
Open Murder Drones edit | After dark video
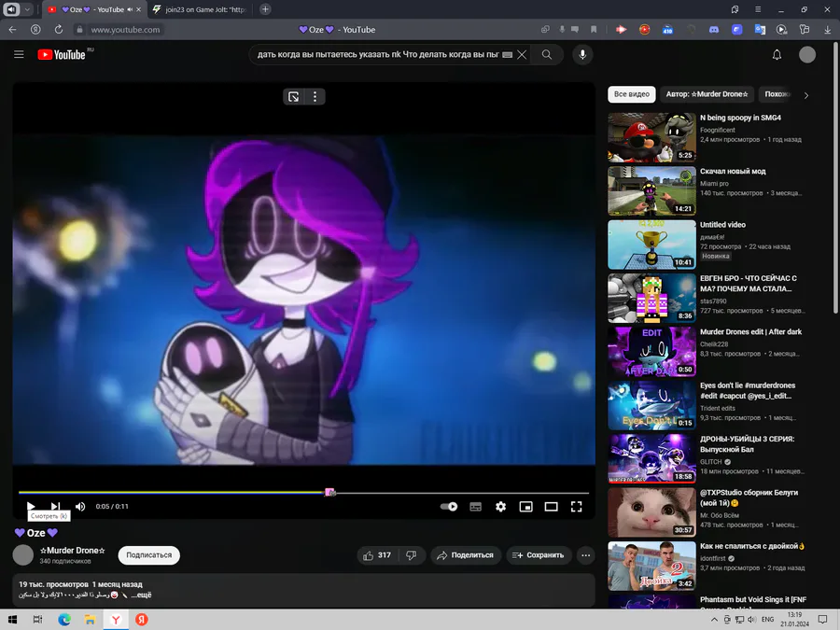[x=751, y=332]
